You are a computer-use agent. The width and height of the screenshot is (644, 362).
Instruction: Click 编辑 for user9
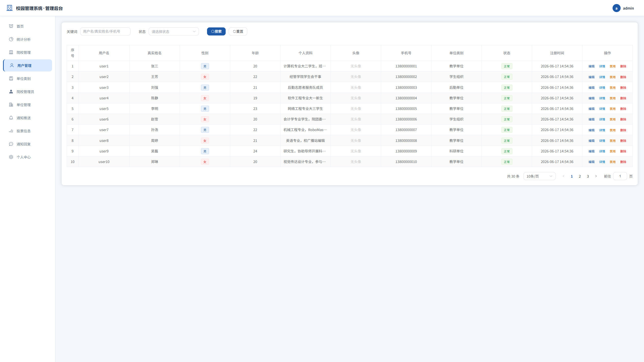(x=591, y=151)
